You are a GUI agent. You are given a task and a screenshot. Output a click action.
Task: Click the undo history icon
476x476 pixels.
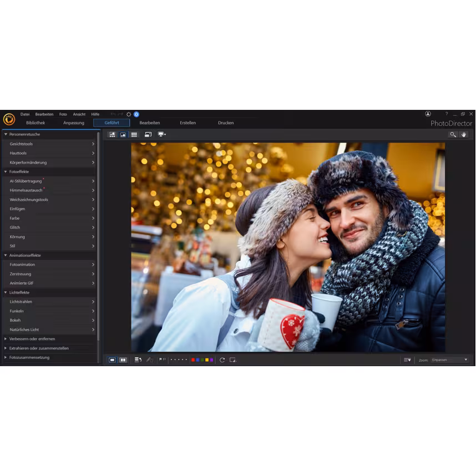pos(139,359)
